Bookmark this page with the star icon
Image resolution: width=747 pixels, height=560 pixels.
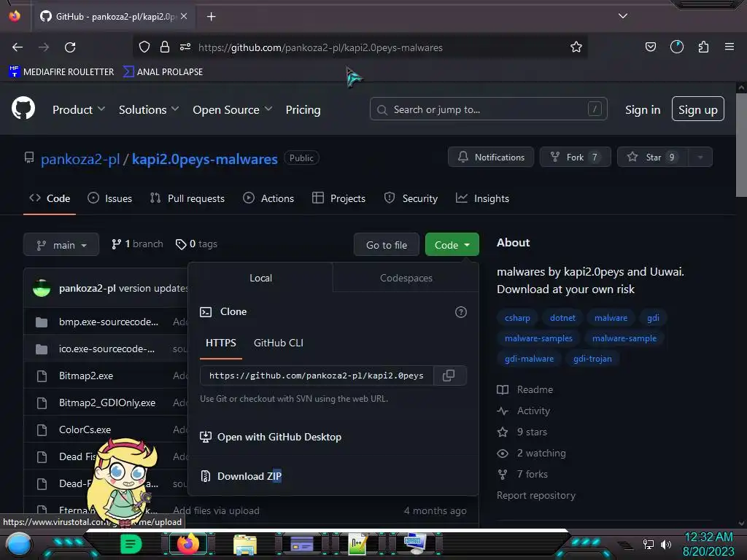tap(576, 47)
